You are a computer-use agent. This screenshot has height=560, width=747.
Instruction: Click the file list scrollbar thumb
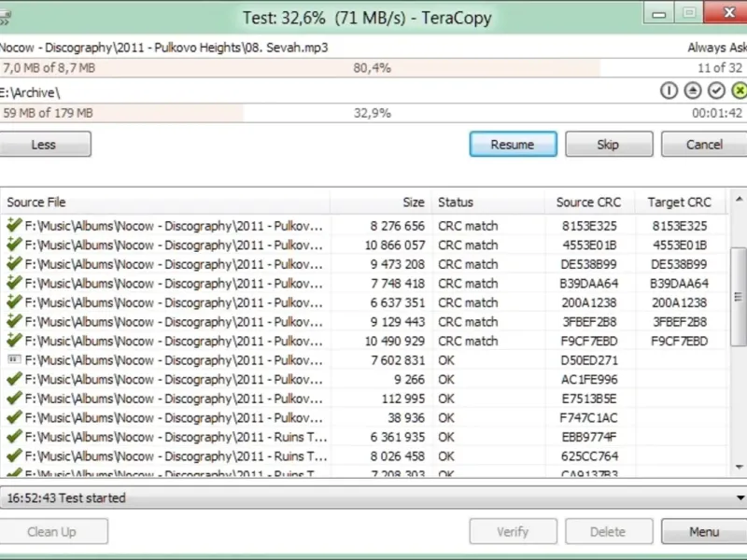tap(739, 297)
